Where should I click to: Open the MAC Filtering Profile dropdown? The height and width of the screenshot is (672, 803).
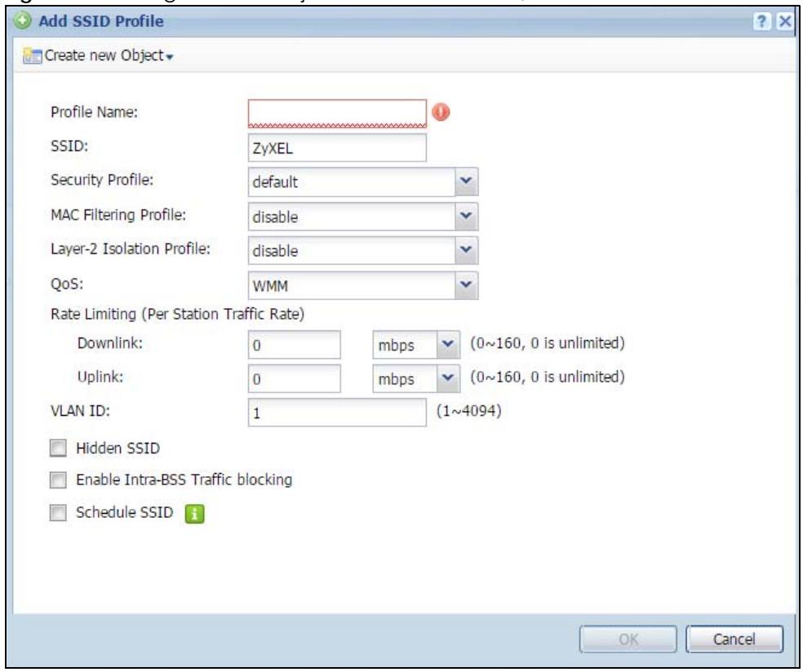coord(466,216)
